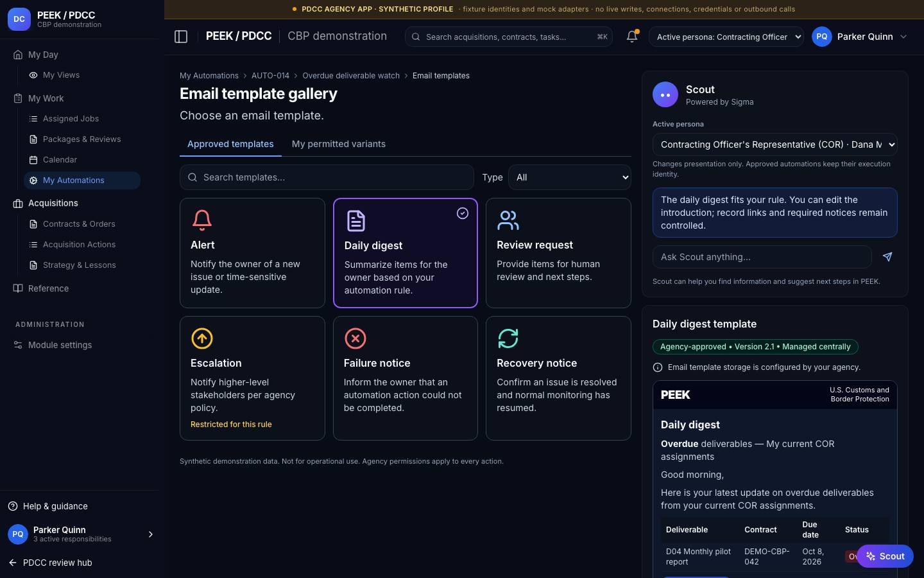The width and height of the screenshot is (924, 578).
Task: Click the back arrow to PDCC review hub
Action: pos(13,563)
